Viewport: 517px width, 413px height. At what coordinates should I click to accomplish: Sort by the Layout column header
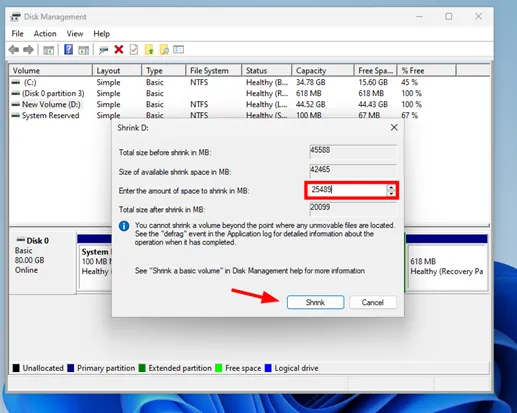117,71
